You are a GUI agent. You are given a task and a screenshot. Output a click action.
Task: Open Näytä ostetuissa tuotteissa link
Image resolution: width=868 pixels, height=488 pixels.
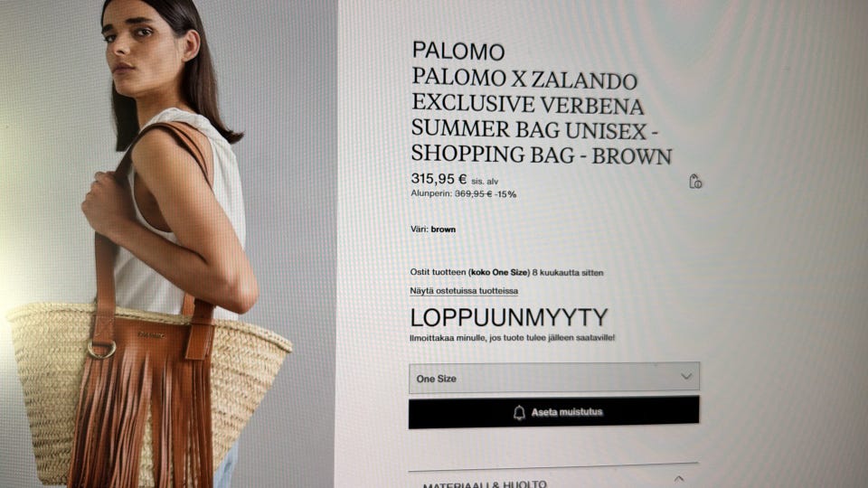pyautogui.click(x=464, y=291)
